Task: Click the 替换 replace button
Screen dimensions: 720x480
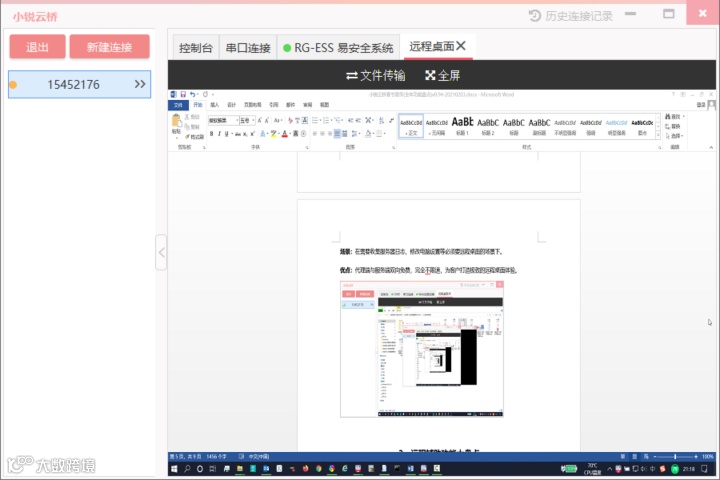Action: 673,126
